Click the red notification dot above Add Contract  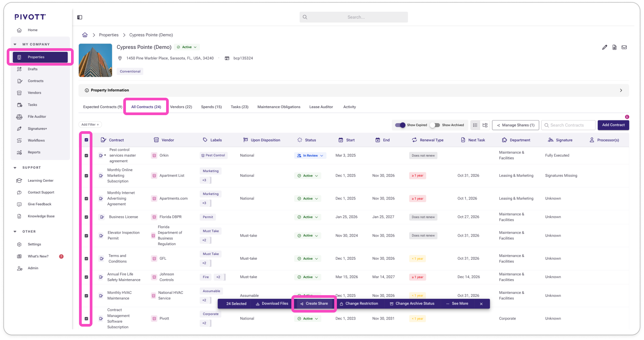click(627, 117)
